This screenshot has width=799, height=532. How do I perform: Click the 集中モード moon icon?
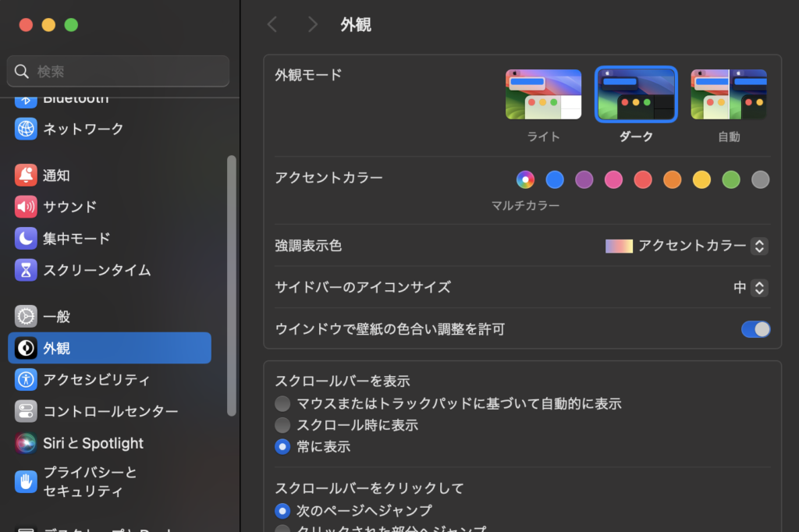[26, 239]
